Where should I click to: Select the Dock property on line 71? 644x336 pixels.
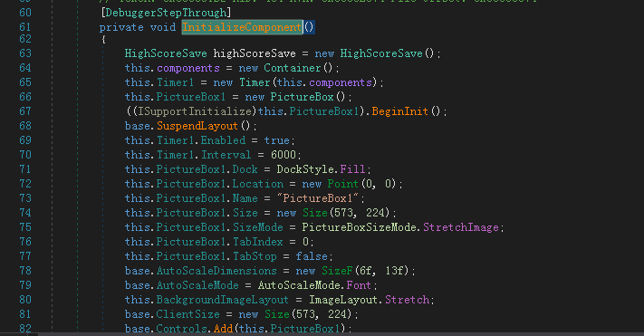(x=245, y=169)
